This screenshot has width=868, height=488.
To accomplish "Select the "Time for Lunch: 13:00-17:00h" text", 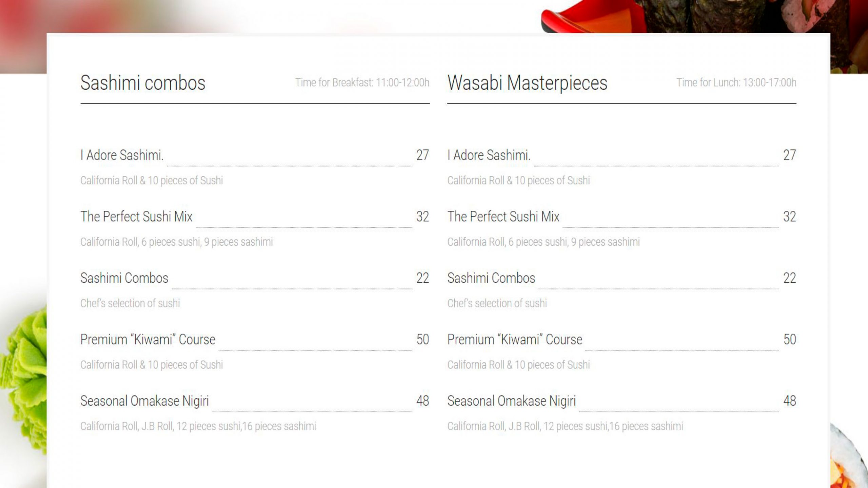I will coord(736,83).
